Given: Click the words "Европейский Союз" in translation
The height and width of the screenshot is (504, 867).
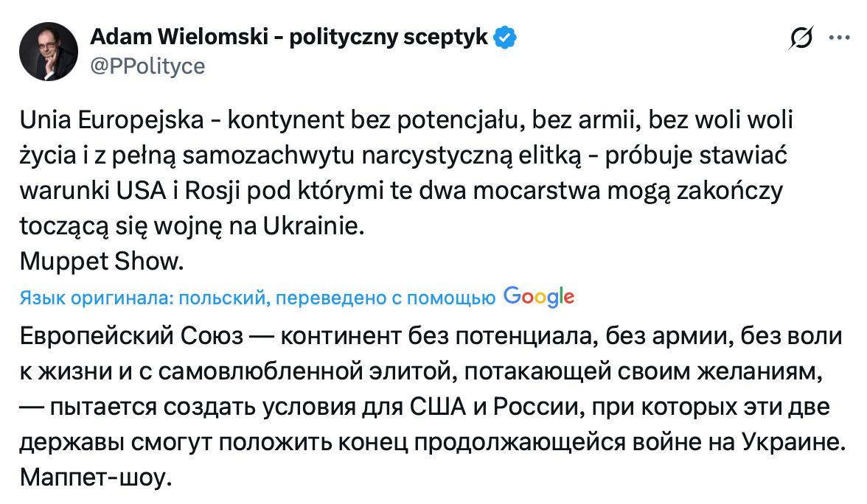Looking at the screenshot, I should click(x=130, y=337).
